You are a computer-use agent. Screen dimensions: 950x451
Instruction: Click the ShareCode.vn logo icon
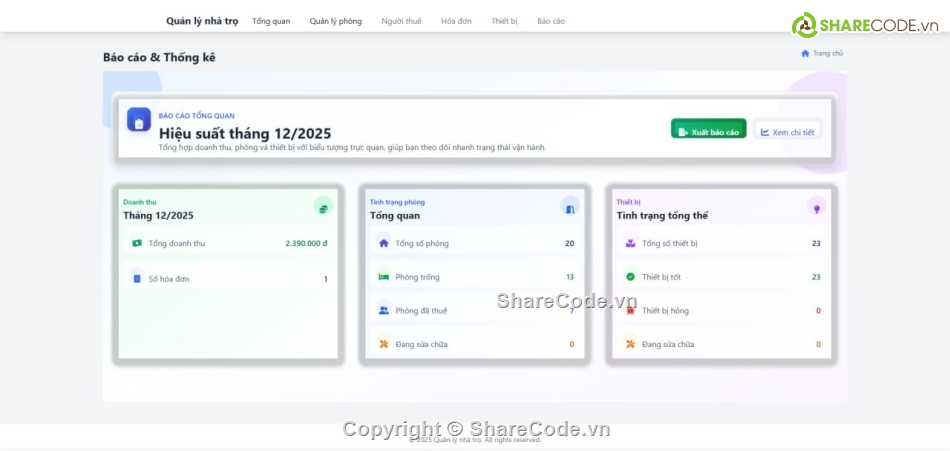click(x=805, y=25)
